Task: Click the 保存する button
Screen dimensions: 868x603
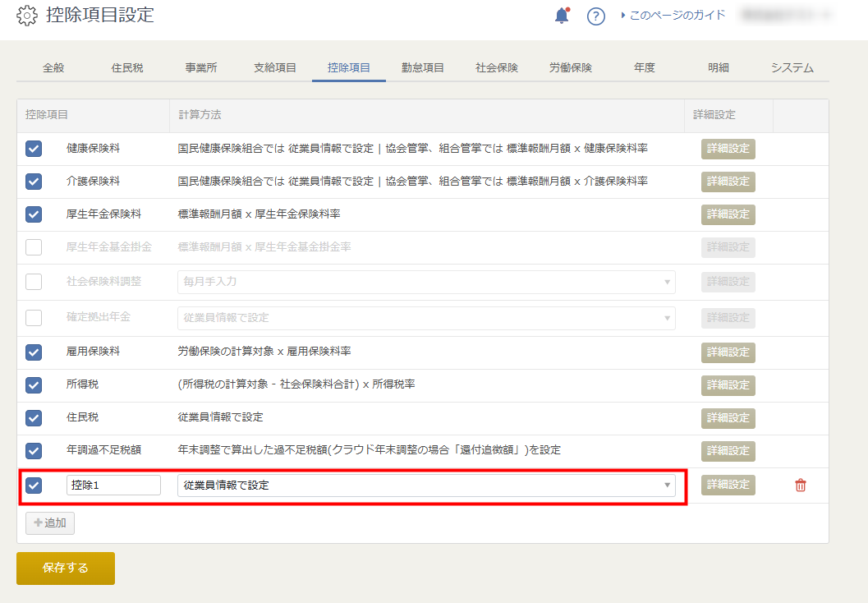Action: coord(66,568)
